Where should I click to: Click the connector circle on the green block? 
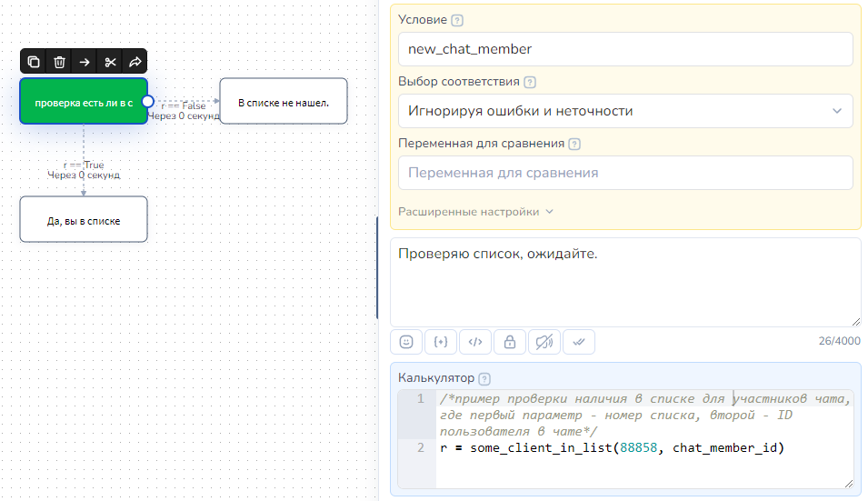click(148, 103)
